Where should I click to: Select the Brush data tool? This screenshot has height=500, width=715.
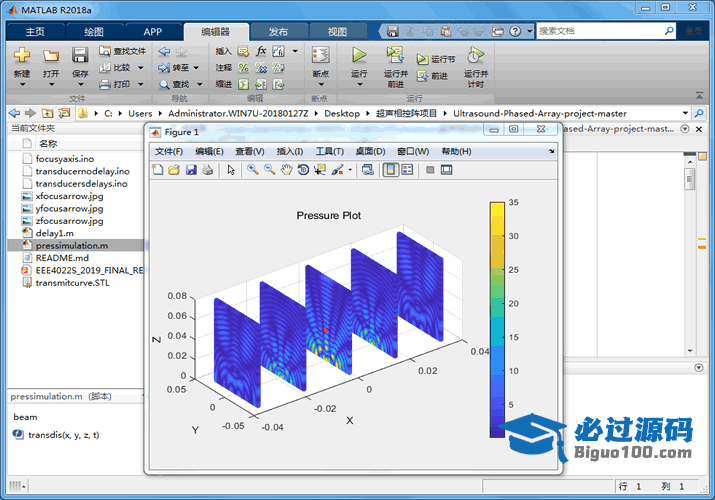[x=337, y=170]
